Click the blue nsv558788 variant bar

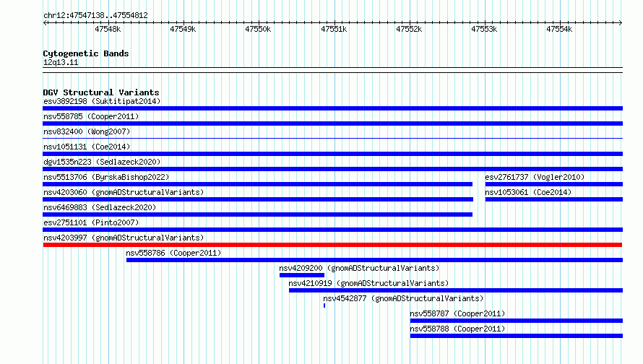pyautogui.click(x=517, y=336)
